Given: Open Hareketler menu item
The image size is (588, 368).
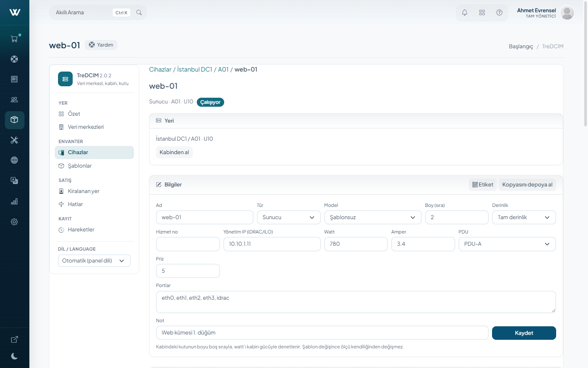Looking at the screenshot, I should [94, 230].
